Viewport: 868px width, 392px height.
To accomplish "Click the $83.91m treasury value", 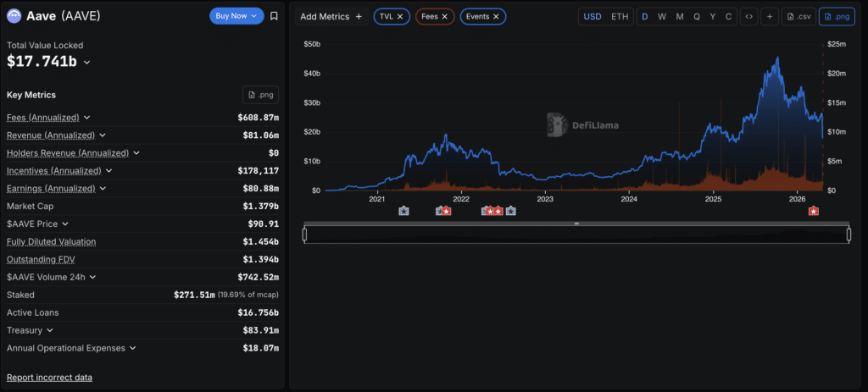I will (x=261, y=330).
